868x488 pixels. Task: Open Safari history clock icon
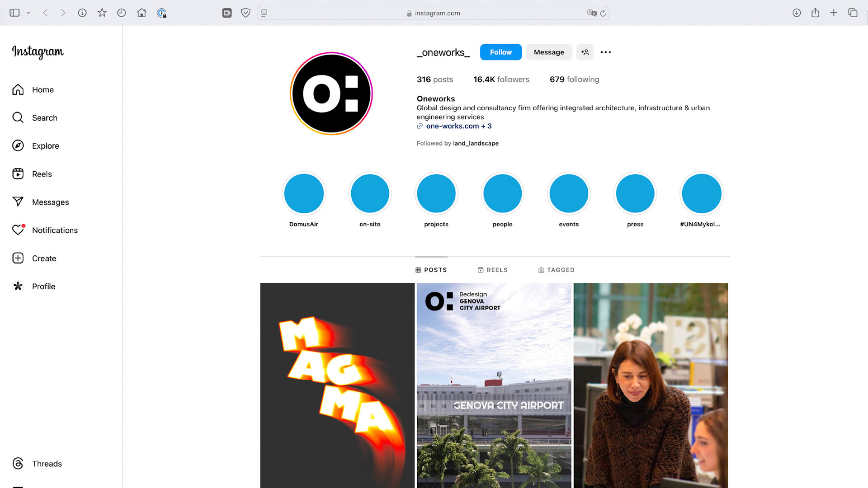coord(122,13)
